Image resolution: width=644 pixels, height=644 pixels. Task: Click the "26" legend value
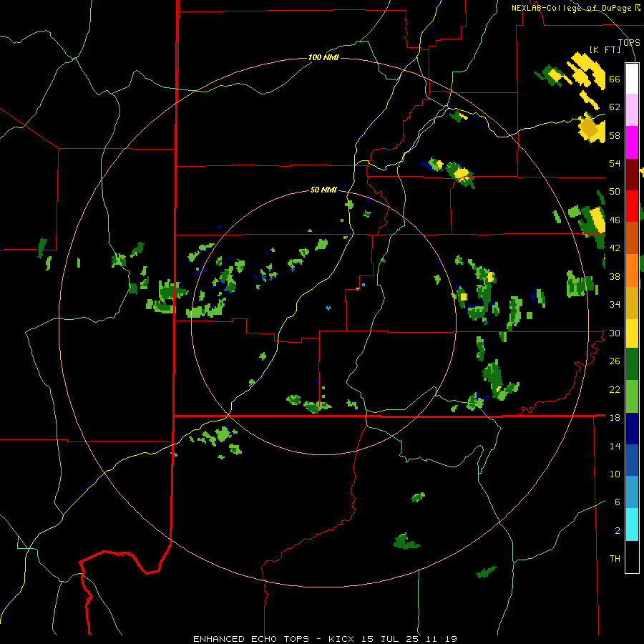click(615, 361)
